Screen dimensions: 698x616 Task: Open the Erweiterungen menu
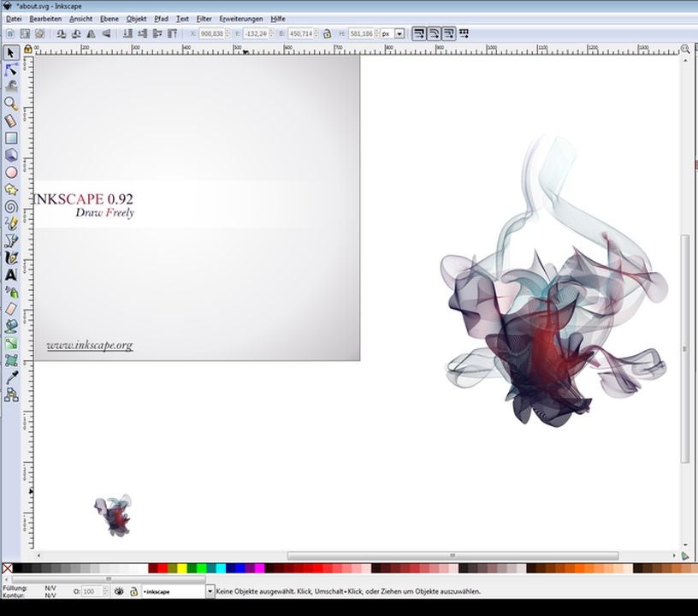click(x=241, y=18)
